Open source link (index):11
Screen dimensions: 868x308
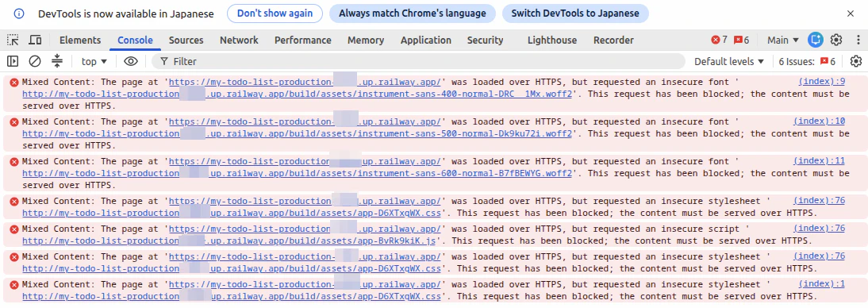pos(820,161)
